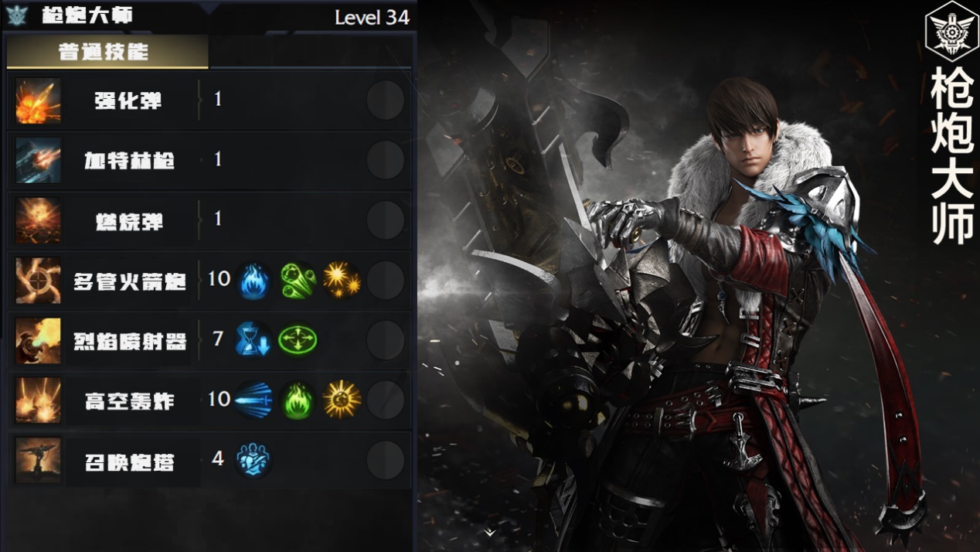
Task: Click the hexagon class badge above 枪炮大师
Action: [951, 31]
